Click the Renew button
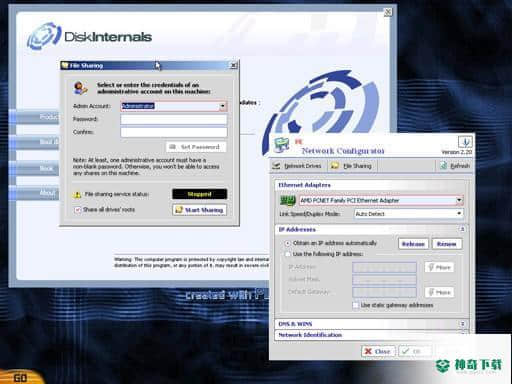This screenshot has width=512, height=384. [447, 244]
